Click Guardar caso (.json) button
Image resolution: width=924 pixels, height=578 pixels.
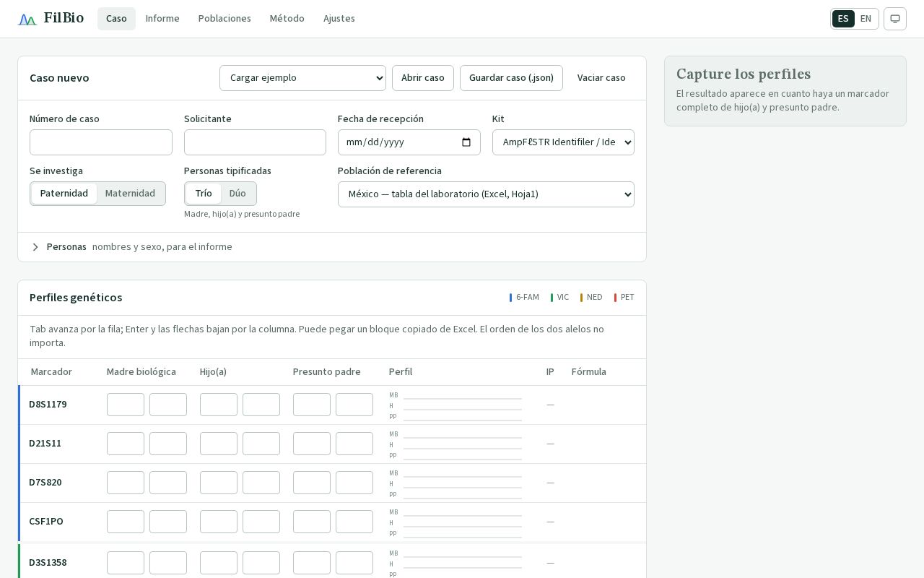tap(511, 78)
